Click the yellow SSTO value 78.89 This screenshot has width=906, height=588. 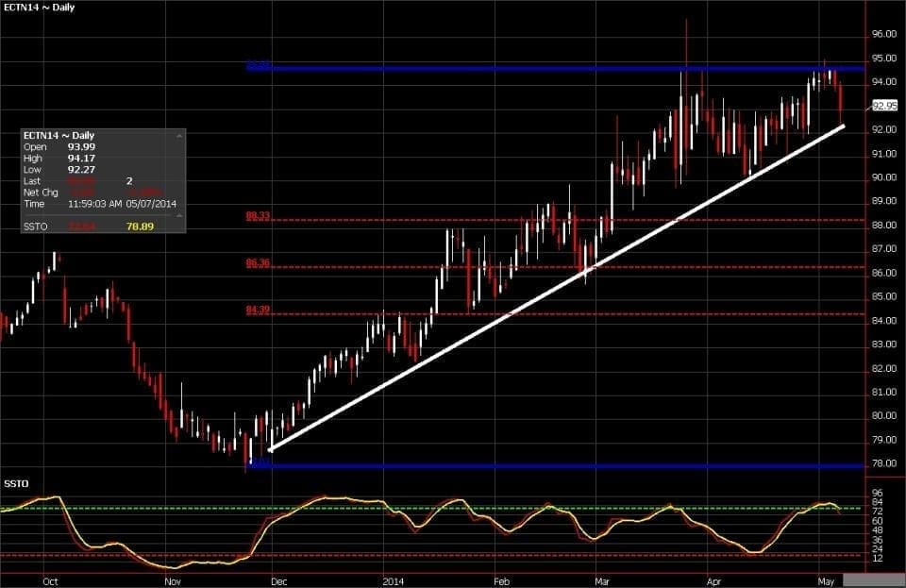pyautogui.click(x=140, y=227)
